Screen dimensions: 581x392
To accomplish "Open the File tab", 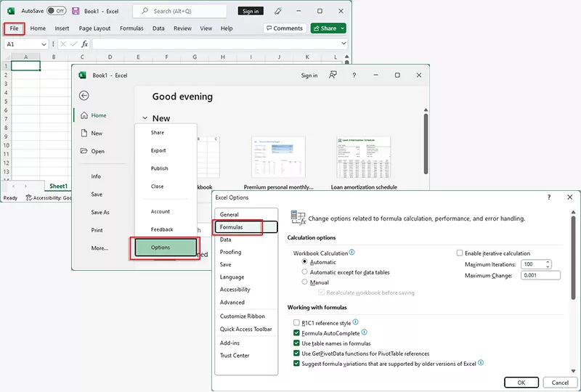I will click(x=15, y=28).
